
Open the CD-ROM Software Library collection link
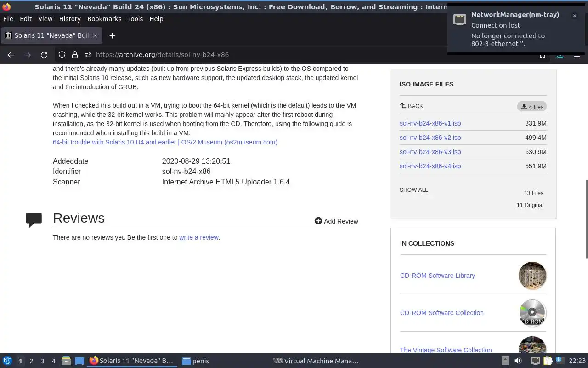(437, 276)
